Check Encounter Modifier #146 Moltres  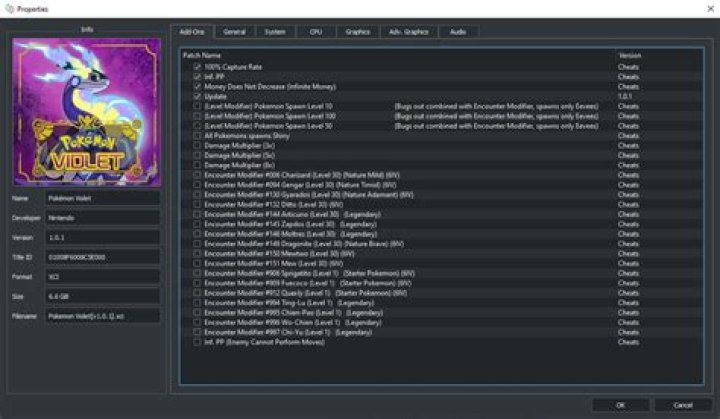(x=197, y=234)
